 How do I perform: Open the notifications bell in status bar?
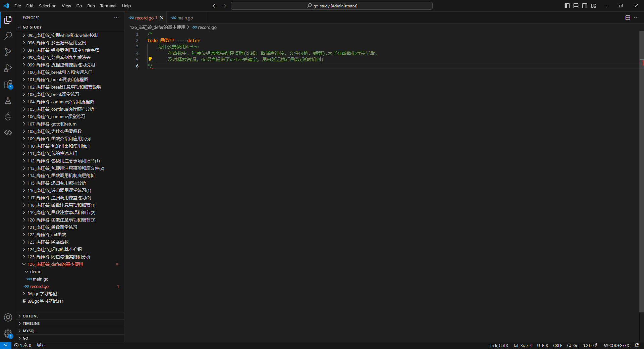(637, 345)
